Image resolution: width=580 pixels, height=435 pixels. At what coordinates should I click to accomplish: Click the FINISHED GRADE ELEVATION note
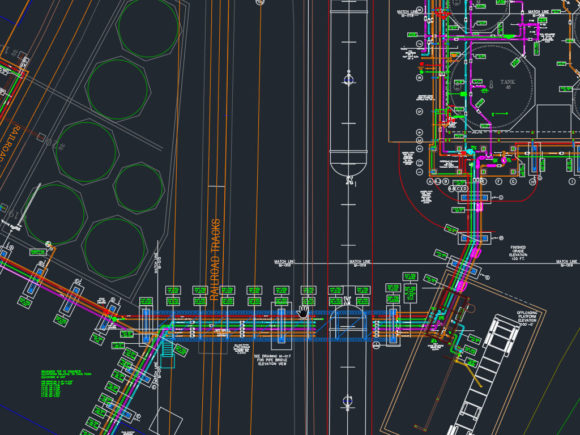(518, 254)
